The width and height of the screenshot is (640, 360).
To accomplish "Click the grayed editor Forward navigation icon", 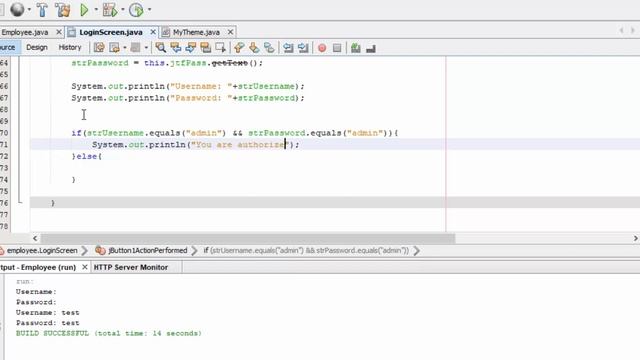I will [x=136, y=48].
